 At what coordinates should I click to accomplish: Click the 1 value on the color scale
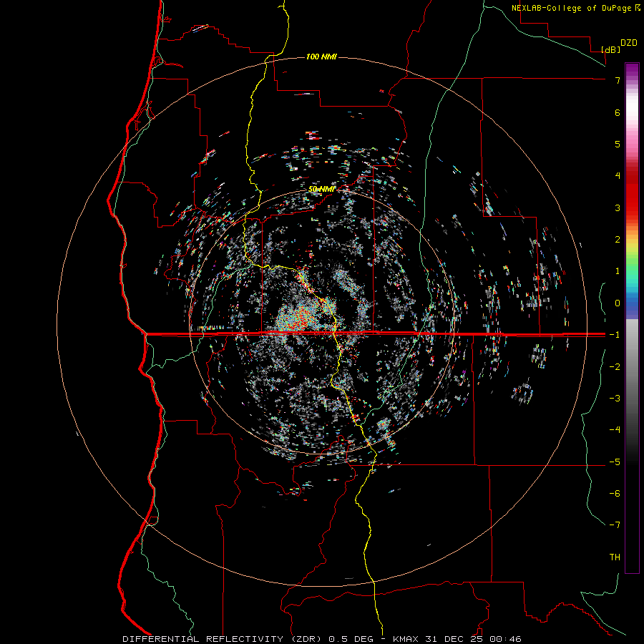[618, 271]
